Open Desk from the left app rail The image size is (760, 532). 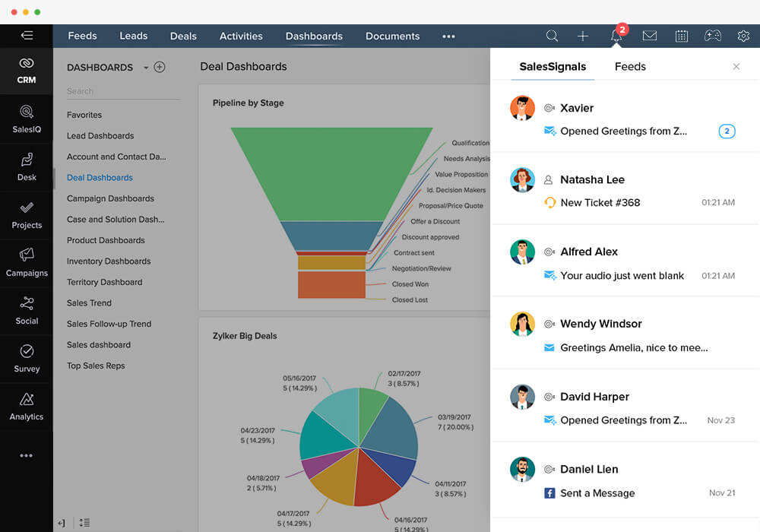pos(27,167)
